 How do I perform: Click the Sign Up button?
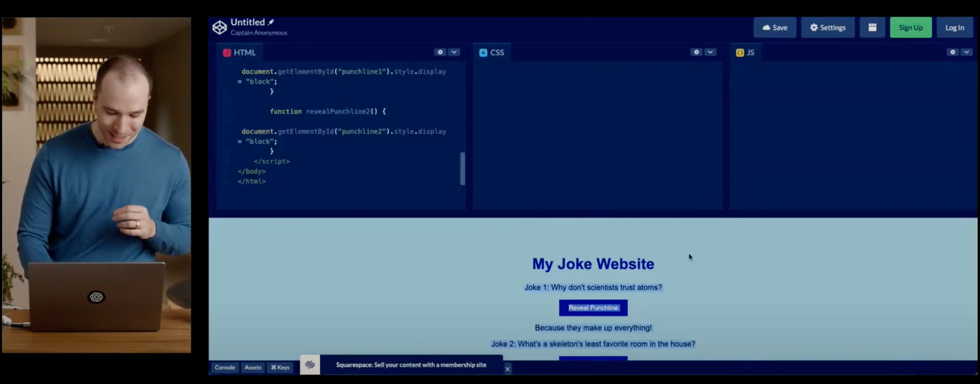coord(910,27)
